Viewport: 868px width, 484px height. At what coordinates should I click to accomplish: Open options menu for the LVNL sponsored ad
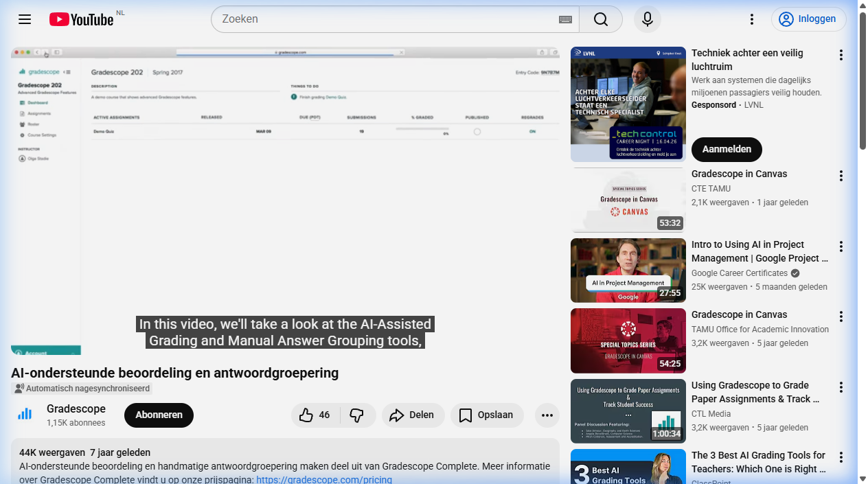tap(841, 55)
